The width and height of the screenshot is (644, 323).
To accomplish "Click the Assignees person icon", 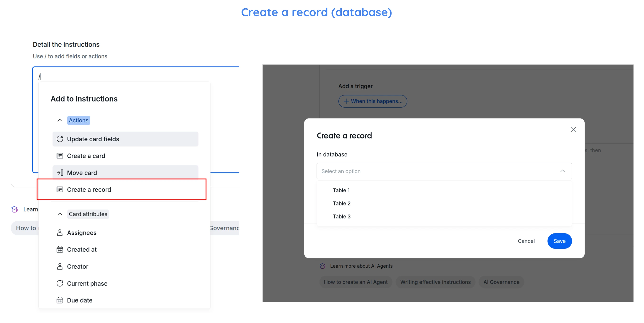I will point(60,233).
